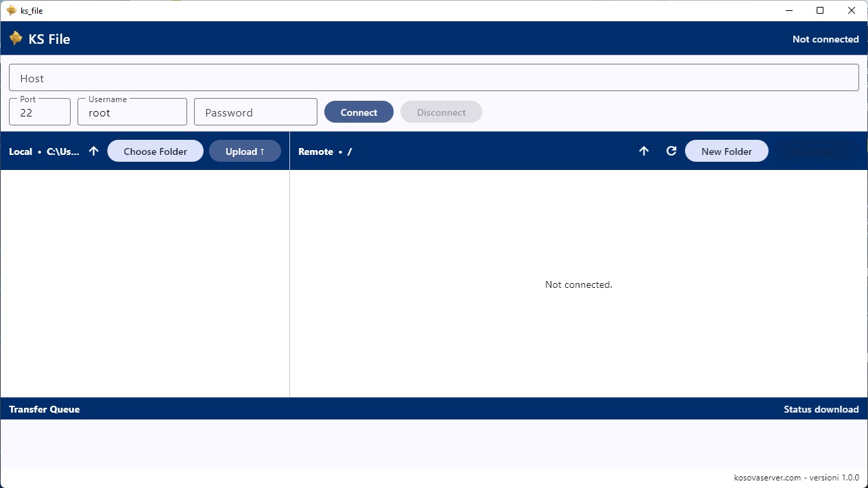Screen dimensions: 868x488
Task: Click the Status download label
Action: 821,409
